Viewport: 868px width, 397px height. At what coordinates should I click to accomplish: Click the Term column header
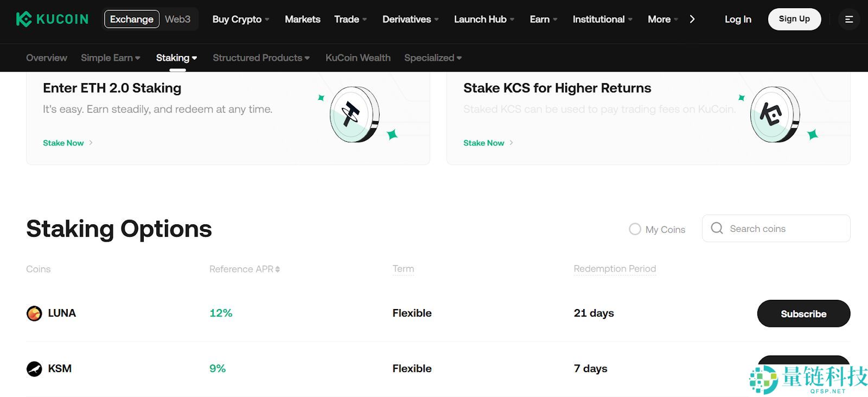pos(403,269)
